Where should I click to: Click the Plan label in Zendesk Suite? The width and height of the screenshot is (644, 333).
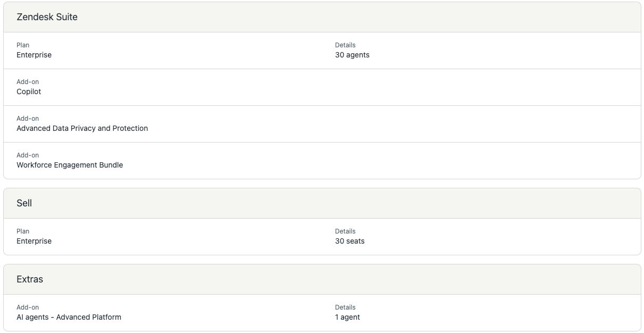click(23, 45)
